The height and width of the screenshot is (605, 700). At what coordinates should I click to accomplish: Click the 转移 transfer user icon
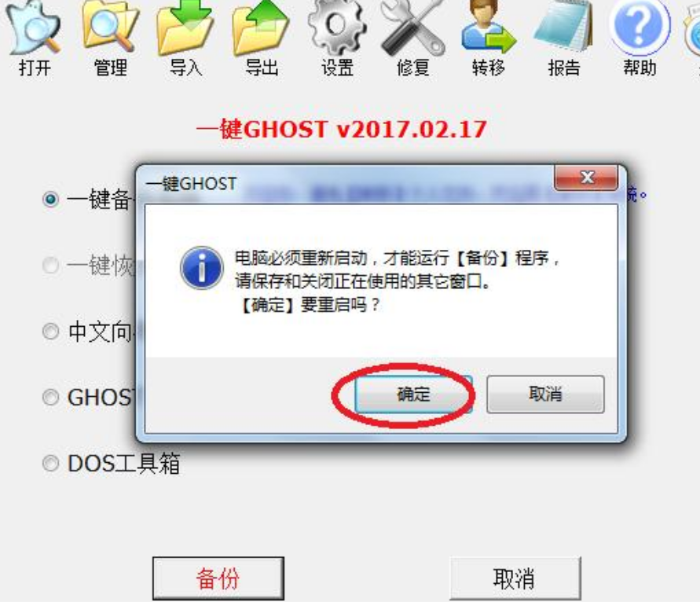[x=489, y=27]
